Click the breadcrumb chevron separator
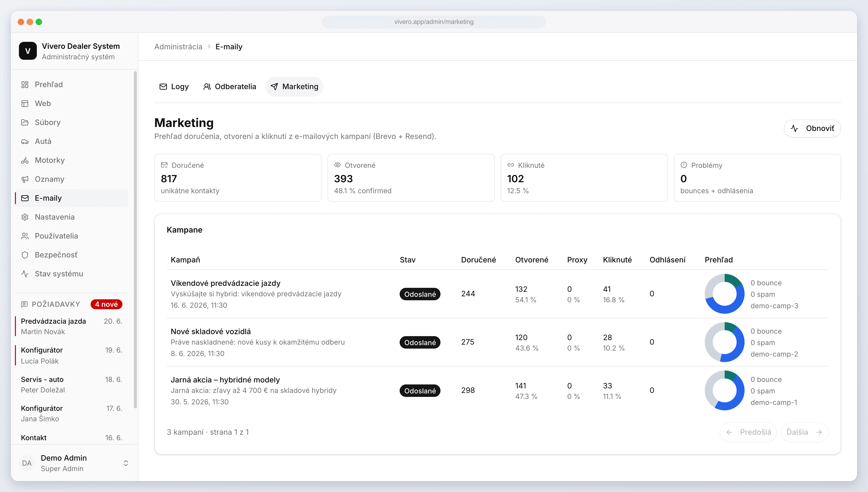 [x=209, y=47]
